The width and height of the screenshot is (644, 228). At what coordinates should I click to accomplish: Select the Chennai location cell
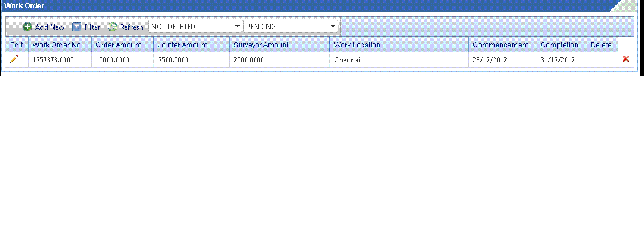[x=399, y=59]
